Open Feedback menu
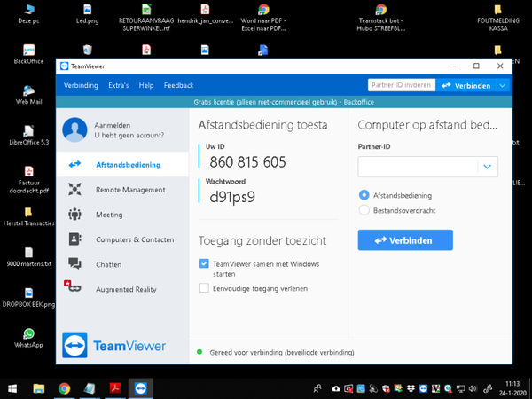The image size is (532, 399). click(178, 85)
